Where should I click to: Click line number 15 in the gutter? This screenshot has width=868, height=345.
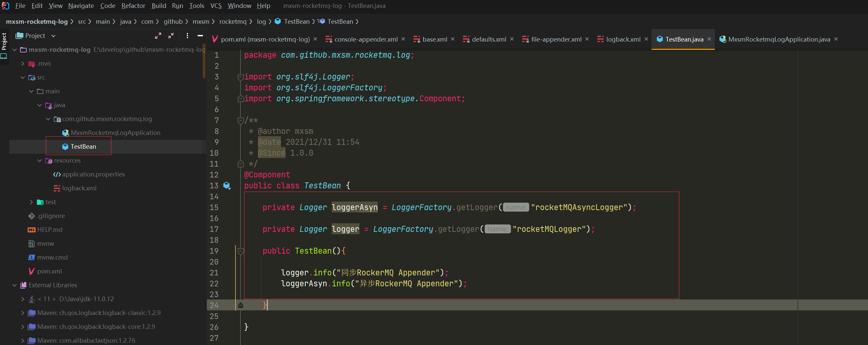pos(214,207)
